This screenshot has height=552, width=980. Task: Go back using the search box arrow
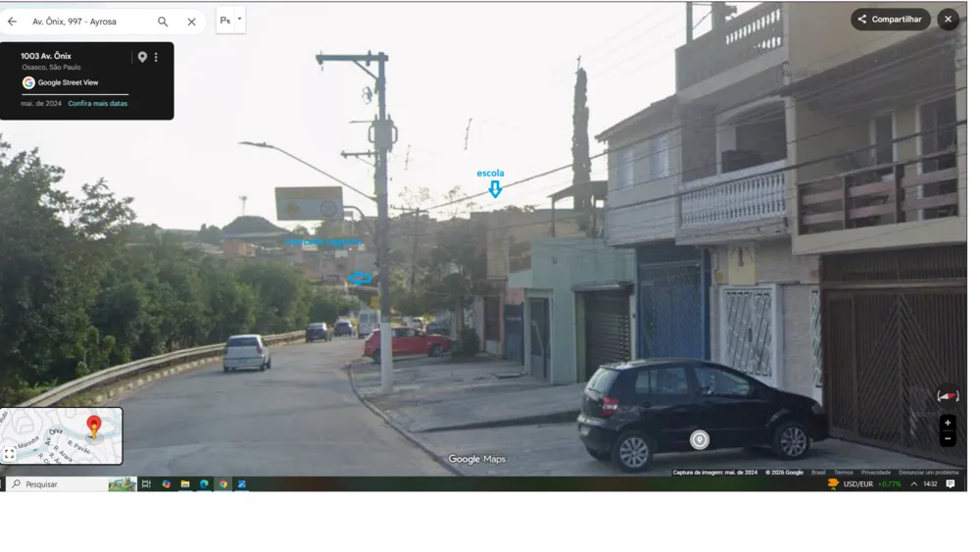point(12,22)
